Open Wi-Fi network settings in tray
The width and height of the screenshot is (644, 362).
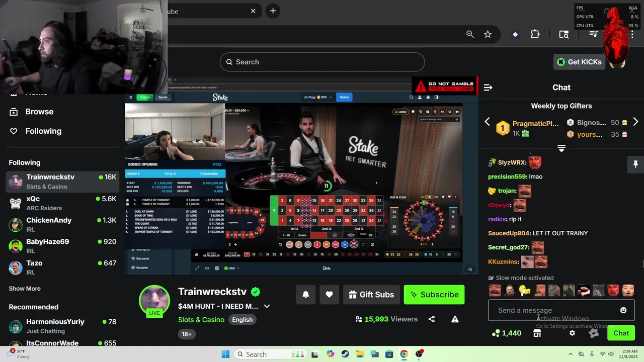tap(603, 354)
